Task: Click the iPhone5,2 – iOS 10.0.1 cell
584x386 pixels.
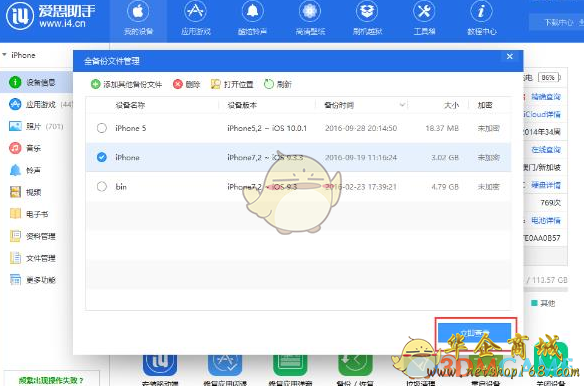Action: 267,128
